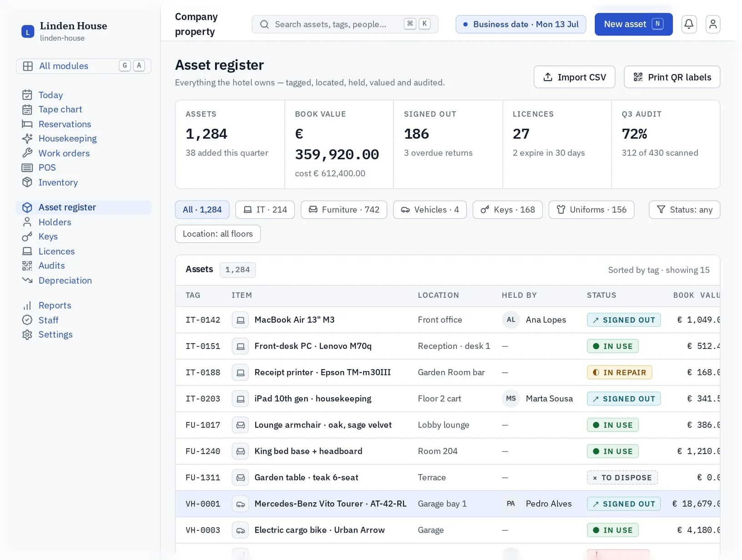Click the Linden House logo badge
The height and width of the screenshot is (560, 742).
pos(28,31)
